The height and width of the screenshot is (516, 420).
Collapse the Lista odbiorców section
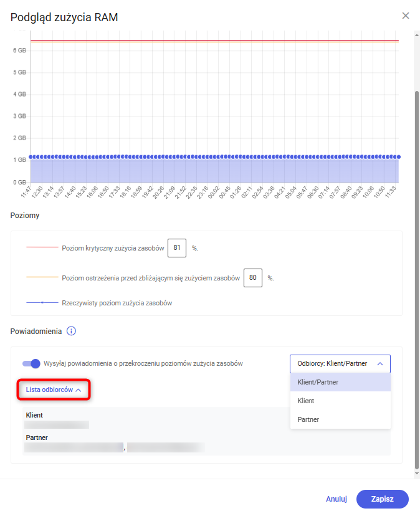[x=54, y=389]
